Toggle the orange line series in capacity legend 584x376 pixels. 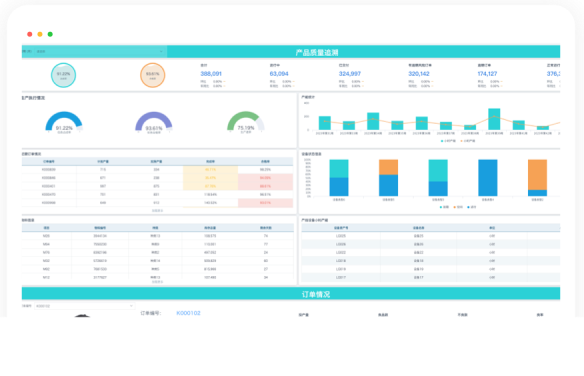(468, 141)
